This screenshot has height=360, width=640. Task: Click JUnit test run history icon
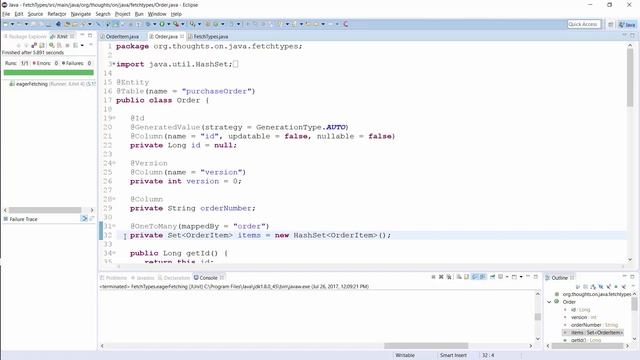click(75, 45)
